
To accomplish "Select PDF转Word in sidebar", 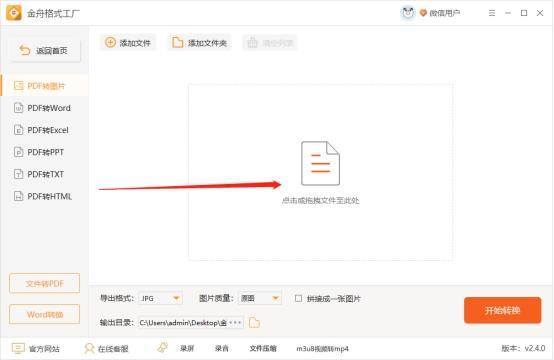I will click(x=45, y=108).
